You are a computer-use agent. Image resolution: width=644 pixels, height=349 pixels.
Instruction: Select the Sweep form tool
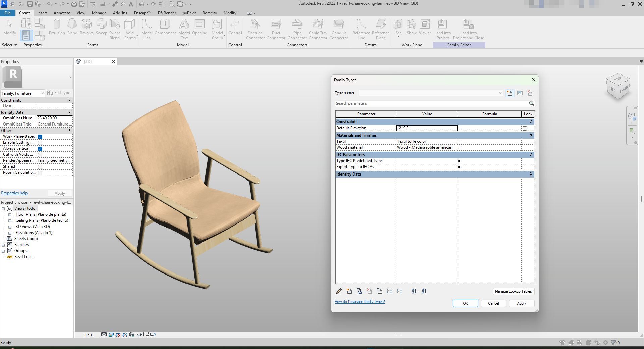point(101,27)
